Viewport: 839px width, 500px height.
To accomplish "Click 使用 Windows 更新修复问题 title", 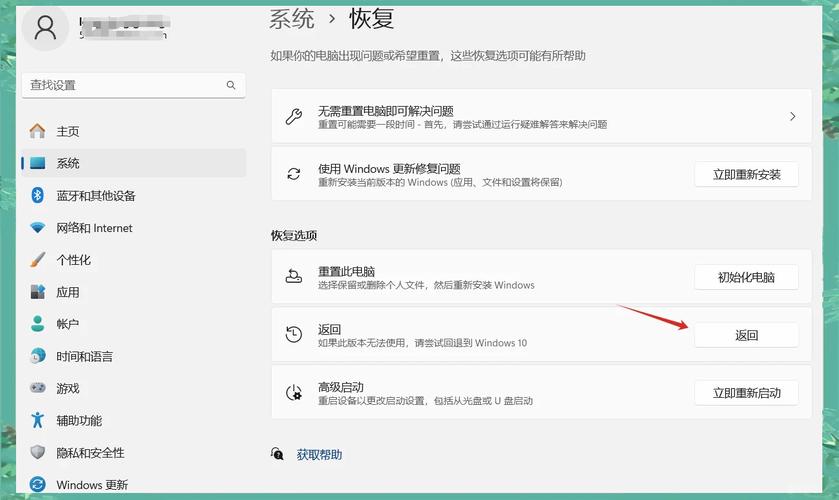I will 389,169.
